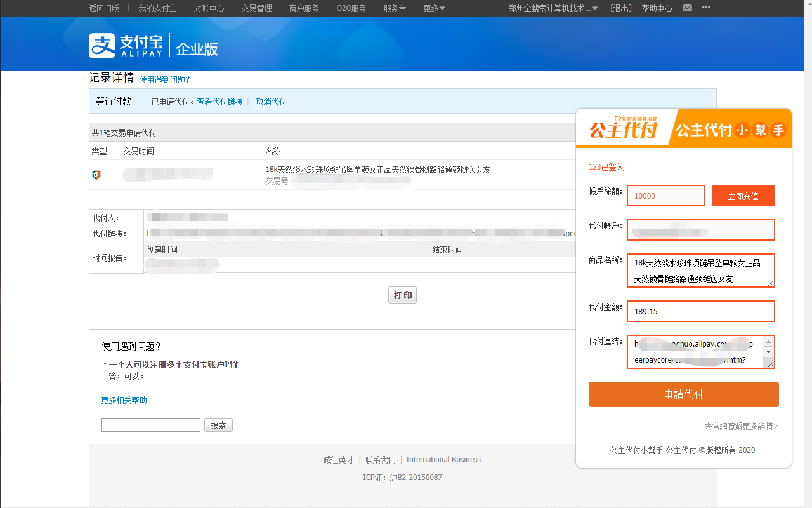Open O2O服务 menu
Viewport: 812px width, 508px height.
(x=351, y=8)
